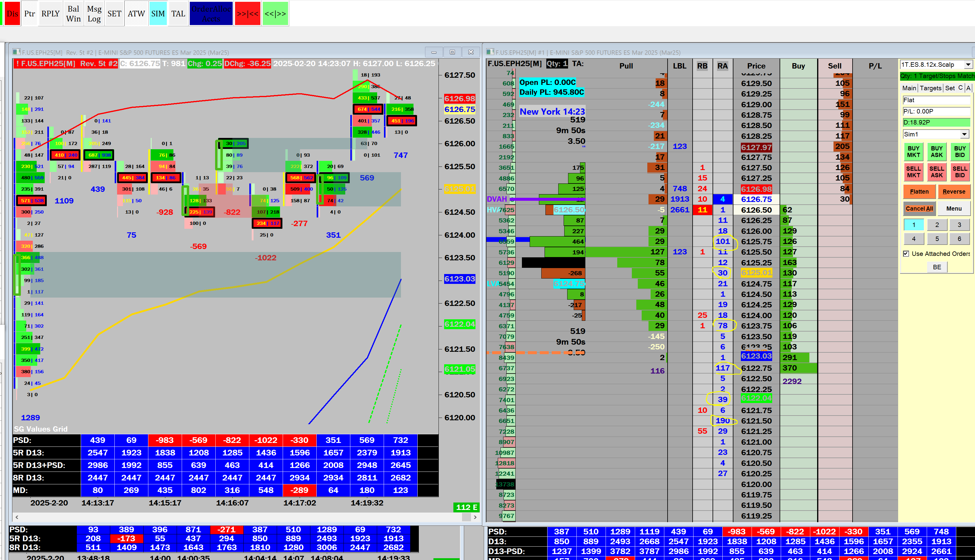Open the Msg Log window
975x560 pixels.
pyautogui.click(x=94, y=13)
